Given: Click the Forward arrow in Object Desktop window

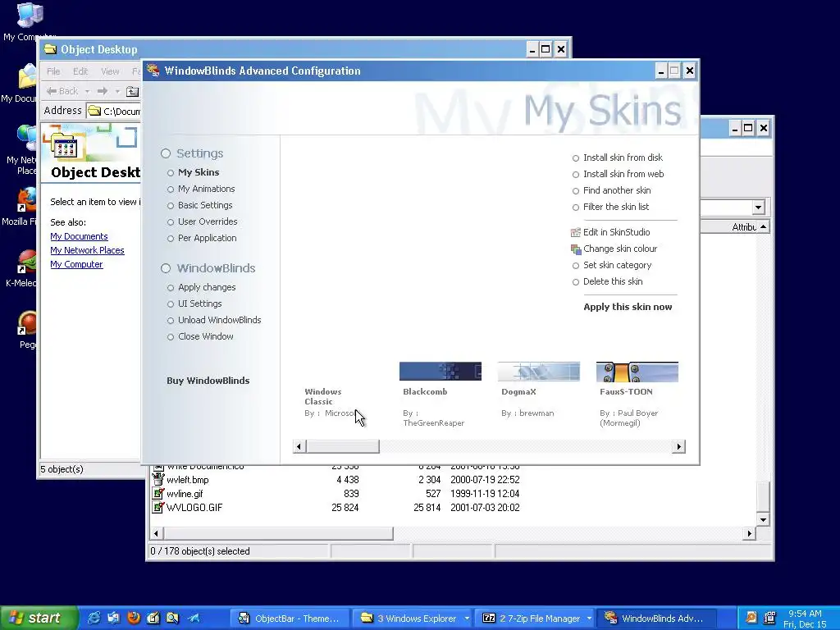Looking at the screenshot, I should click(x=103, y=91).
